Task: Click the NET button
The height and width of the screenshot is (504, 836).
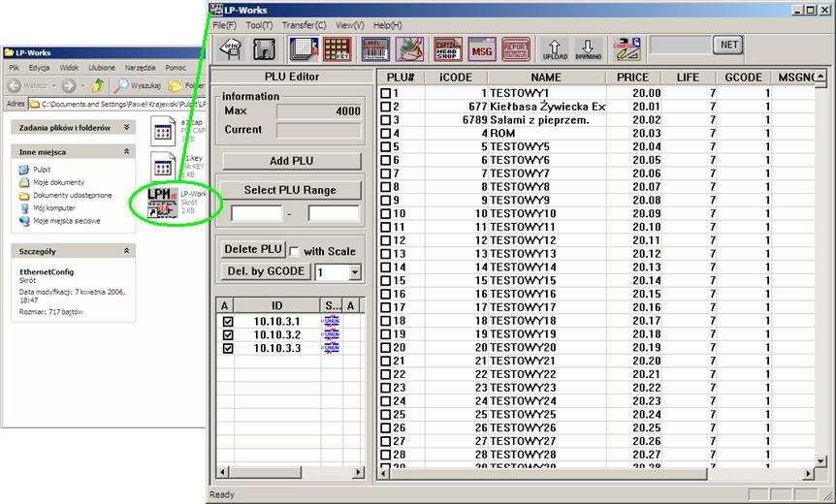Action: (x=729, y=45)
